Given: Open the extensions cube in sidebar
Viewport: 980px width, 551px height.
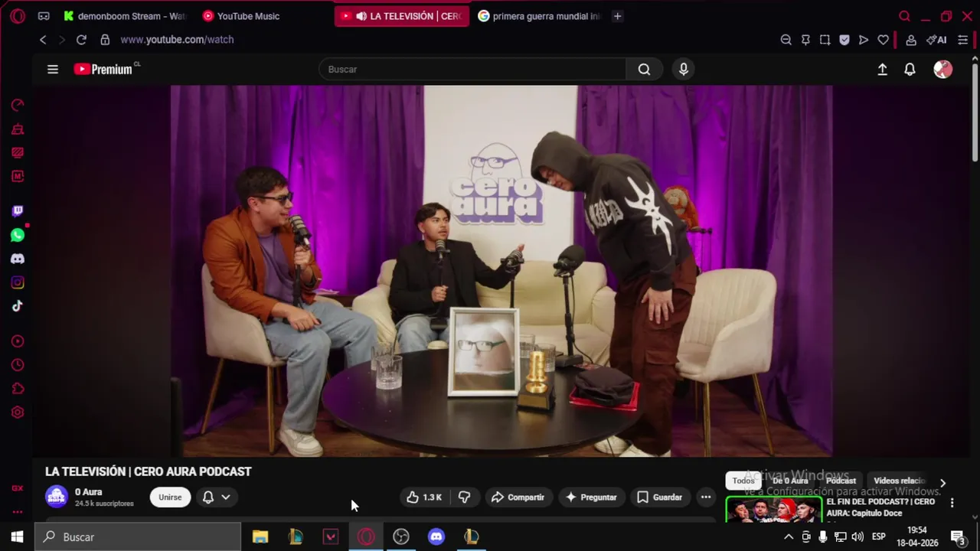Looking at the screenshot, I should [18, 389].
